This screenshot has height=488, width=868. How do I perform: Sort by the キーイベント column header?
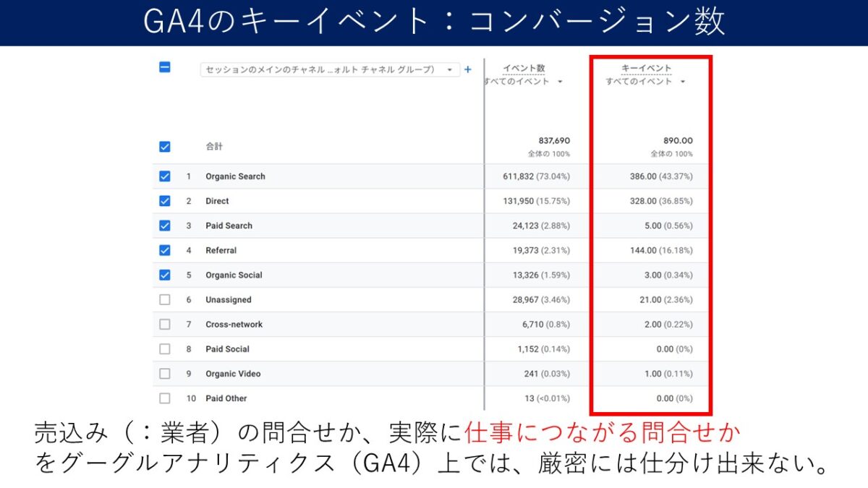point(646,69)
